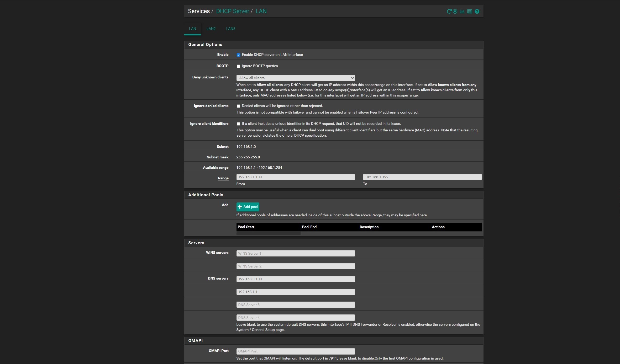Open the related status bar-chart icon
The width and height of the screenshot is (620, 364).
(462, 11)
